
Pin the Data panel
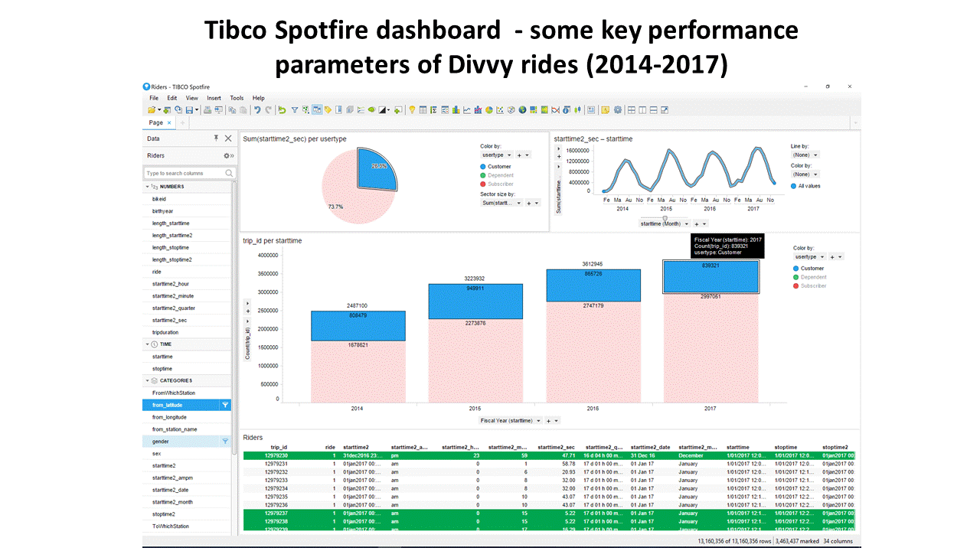coord(217,138)
